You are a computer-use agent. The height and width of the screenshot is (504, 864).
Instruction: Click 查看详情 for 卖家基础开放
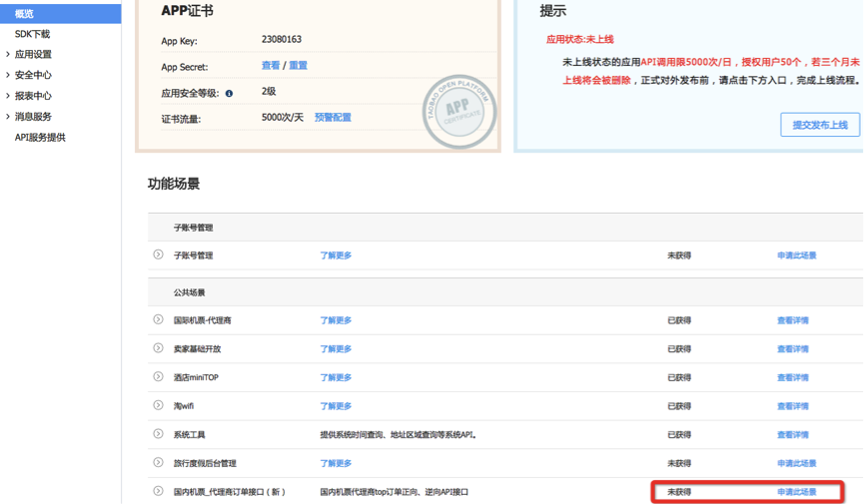pos(793,349)
